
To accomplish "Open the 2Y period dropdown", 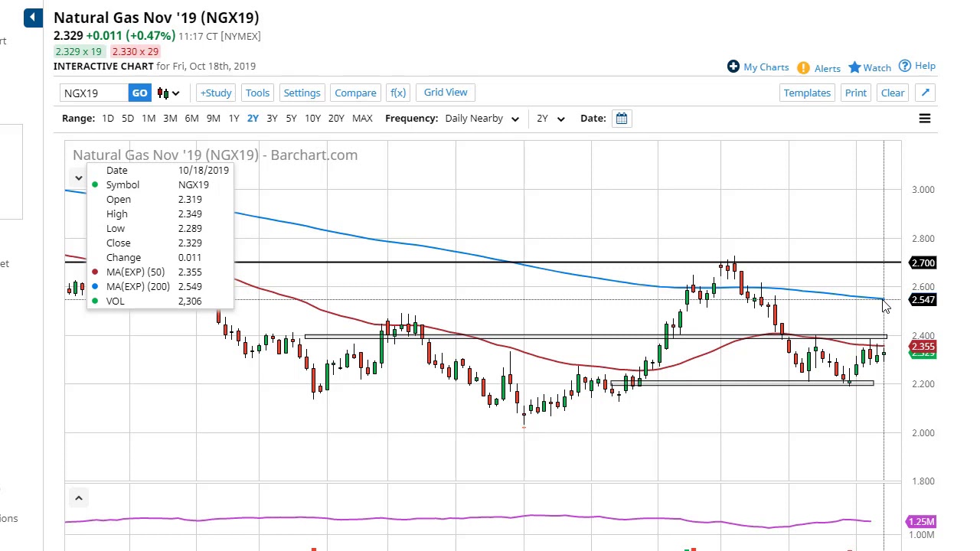I will coord(550,119).
